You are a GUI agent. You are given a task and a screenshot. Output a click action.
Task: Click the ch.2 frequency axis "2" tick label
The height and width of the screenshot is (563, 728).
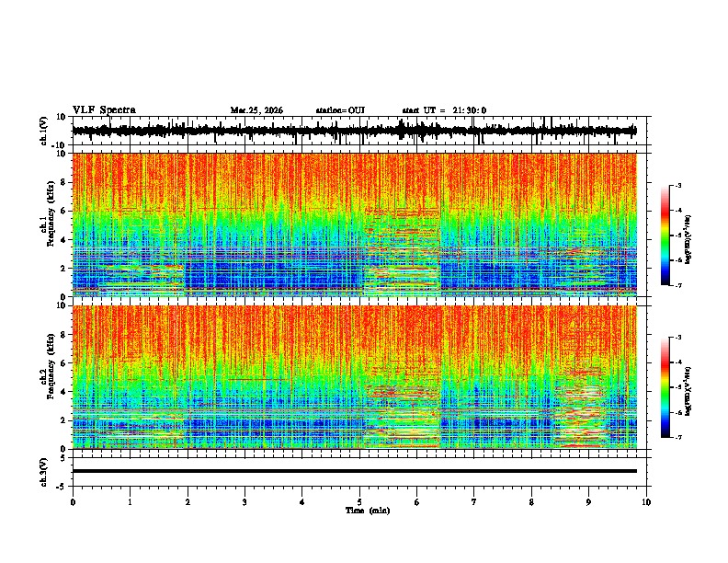click(x=63, y=420)
